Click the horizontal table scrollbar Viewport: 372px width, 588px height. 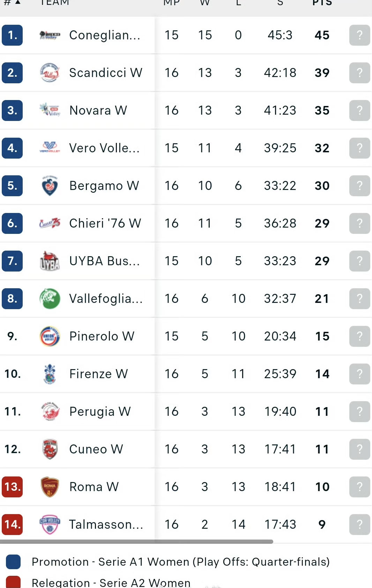click(136, 541)
